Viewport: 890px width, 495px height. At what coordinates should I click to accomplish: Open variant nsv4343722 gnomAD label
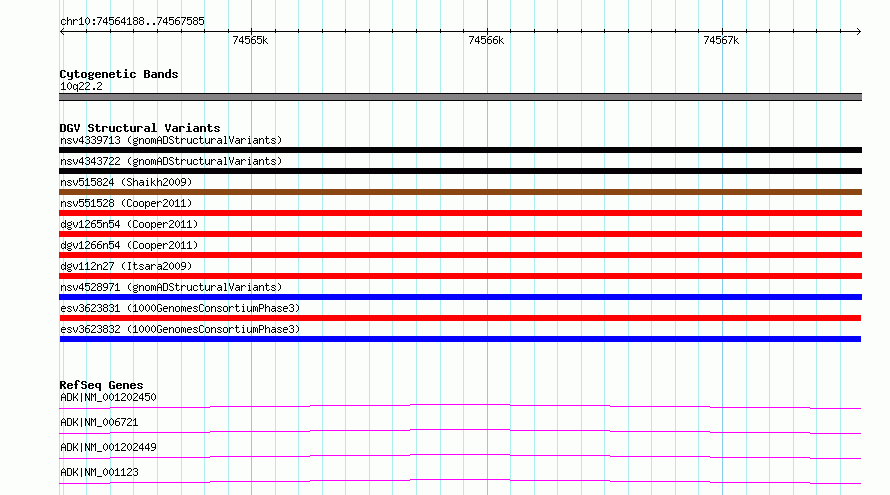coord(171,161)
